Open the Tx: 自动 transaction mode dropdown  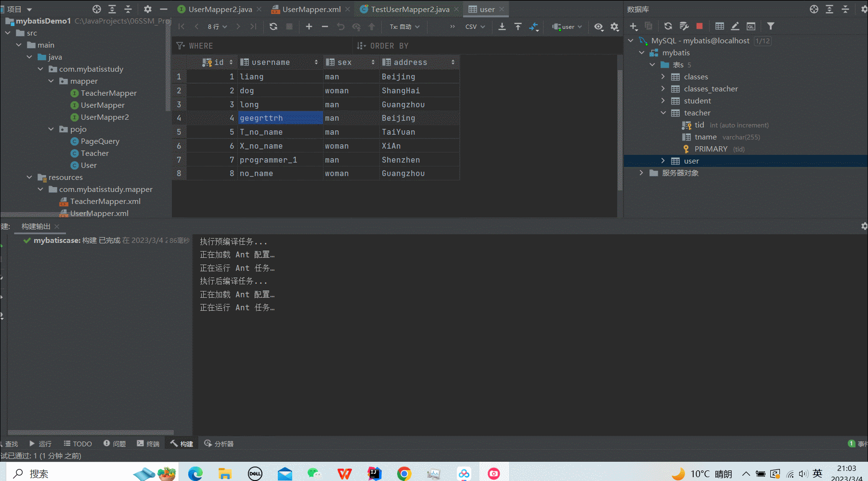404,26
